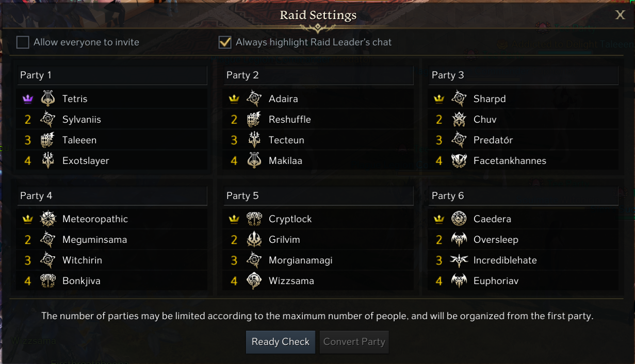
Task: Click the class icon beside Caedera
Action: tap(459, 219)
